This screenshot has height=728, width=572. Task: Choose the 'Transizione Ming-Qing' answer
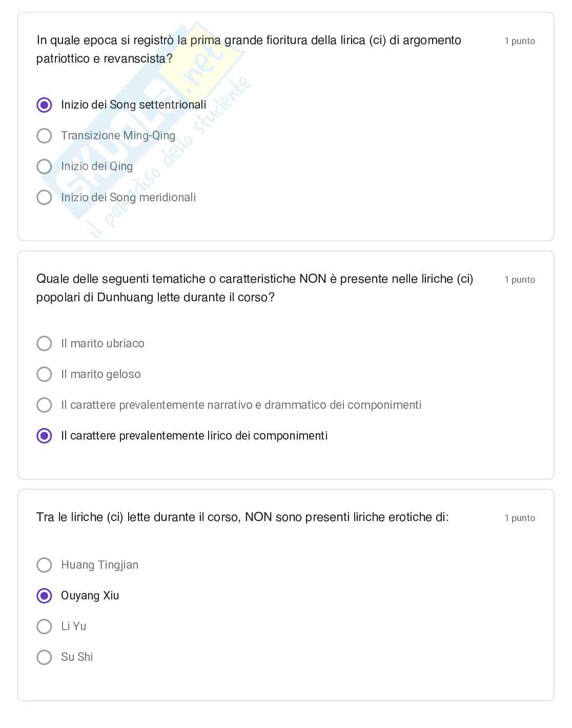pos(45,136)
